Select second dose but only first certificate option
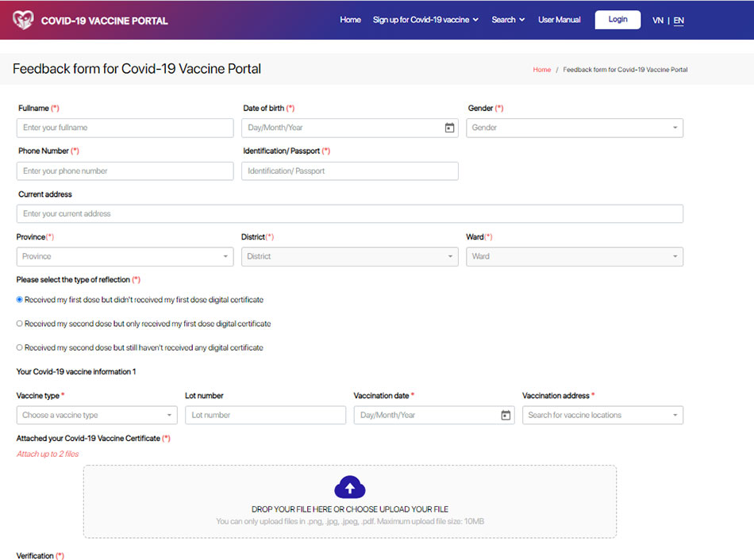 point(20,324)
